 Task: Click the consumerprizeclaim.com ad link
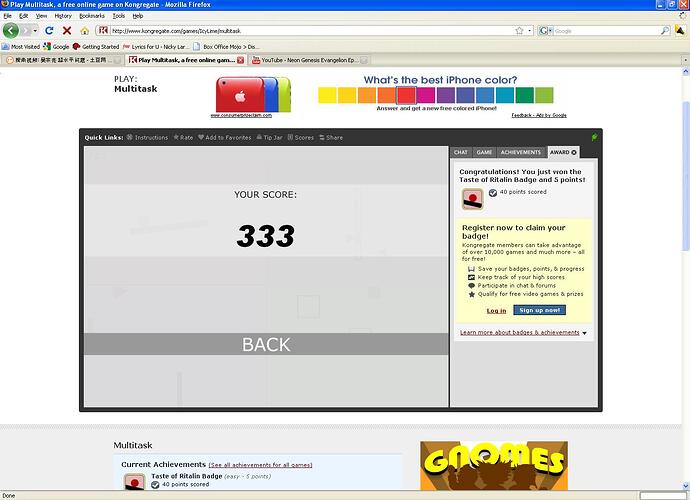point(241,115)
